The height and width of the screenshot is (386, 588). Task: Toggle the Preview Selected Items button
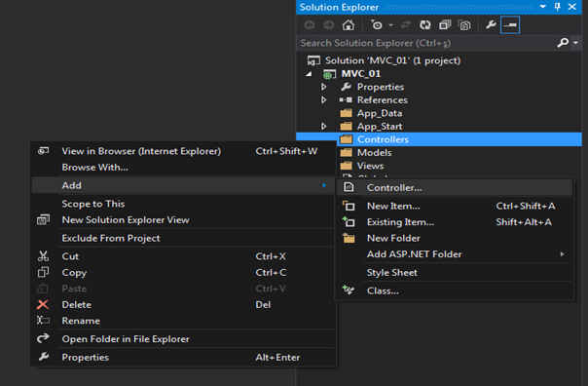(x=510, y=25)
